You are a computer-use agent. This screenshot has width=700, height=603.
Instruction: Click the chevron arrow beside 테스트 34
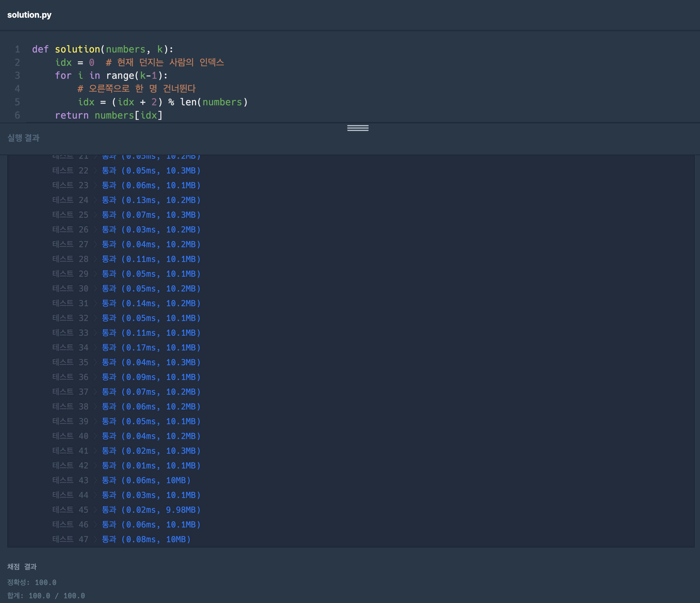point(95,348)
